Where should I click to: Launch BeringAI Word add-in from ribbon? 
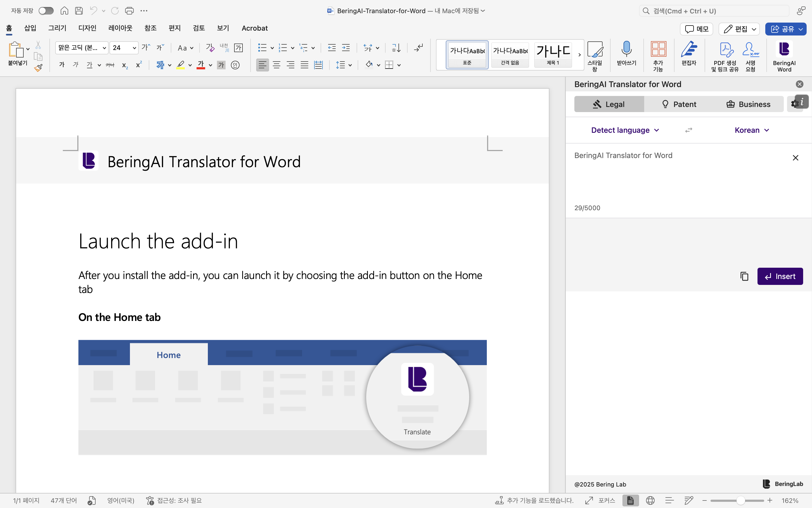pyautogui.click(x=784, y=56)
